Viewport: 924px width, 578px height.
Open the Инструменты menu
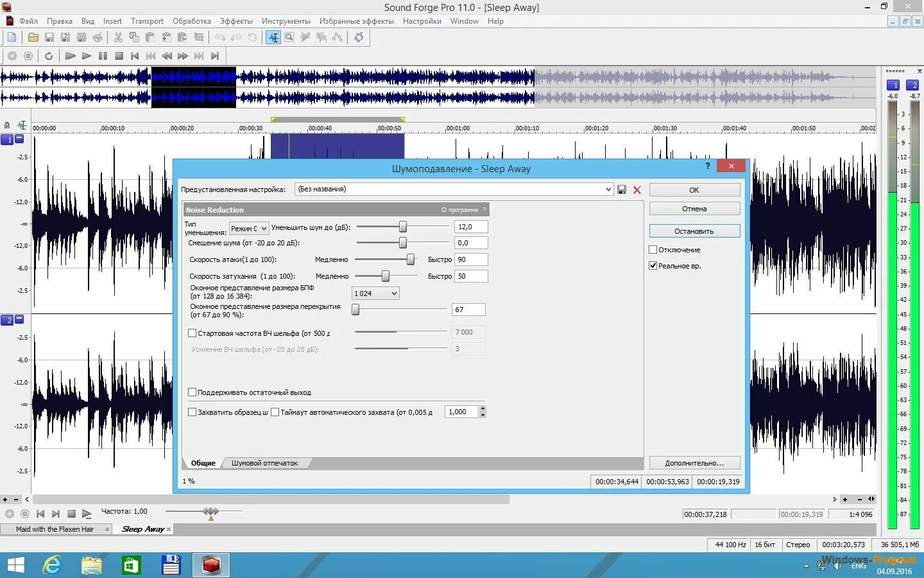[286, 21]
